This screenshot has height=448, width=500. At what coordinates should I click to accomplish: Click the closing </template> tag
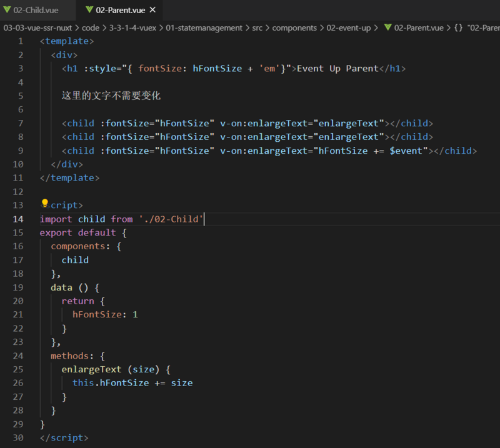(x=69, y=178)
